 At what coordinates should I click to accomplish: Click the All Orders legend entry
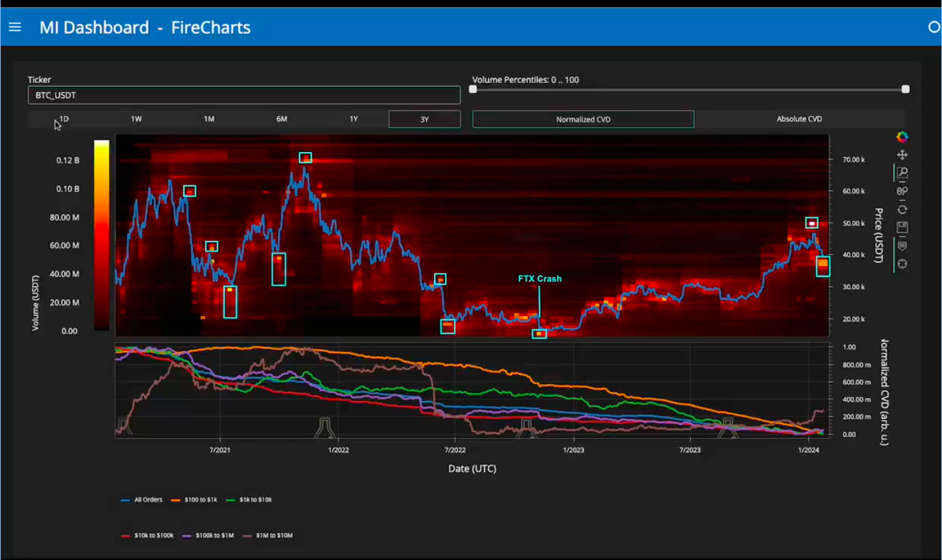[141, 500]
